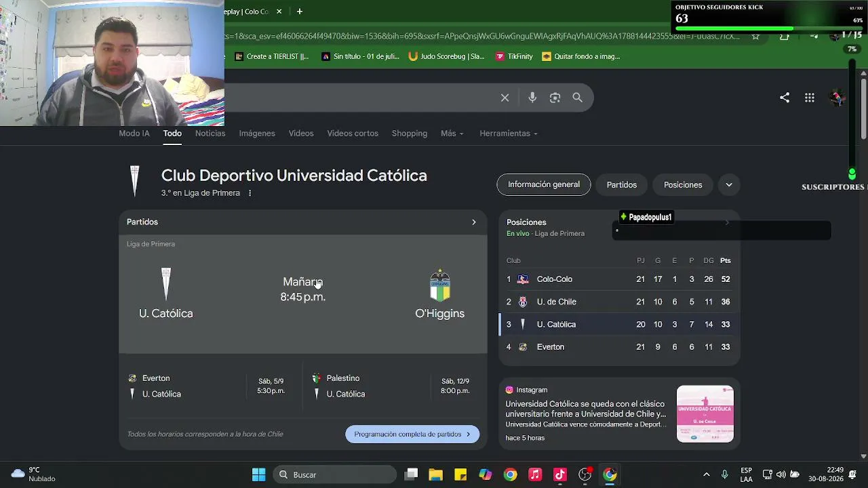Switch to the Shopping tab
The height and width of the screenshot is (488, 868).
(410, 134)
